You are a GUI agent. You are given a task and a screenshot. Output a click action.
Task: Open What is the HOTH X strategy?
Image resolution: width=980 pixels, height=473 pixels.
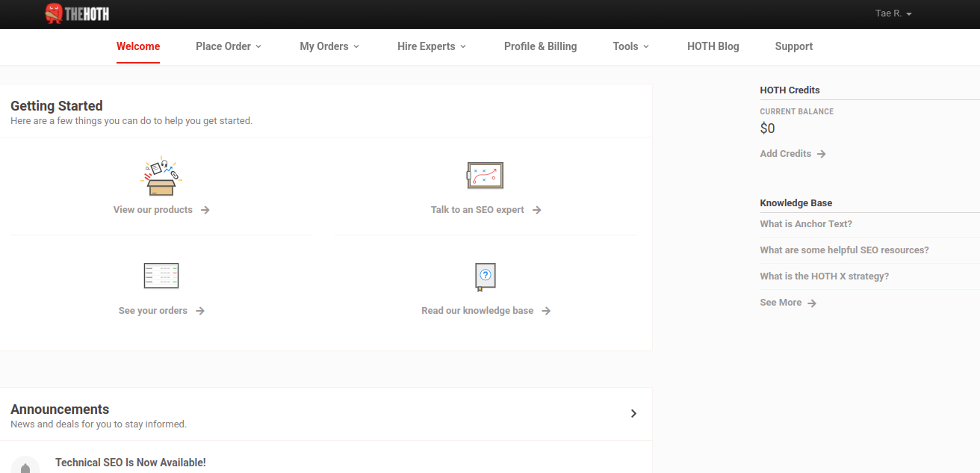[825, 276]
